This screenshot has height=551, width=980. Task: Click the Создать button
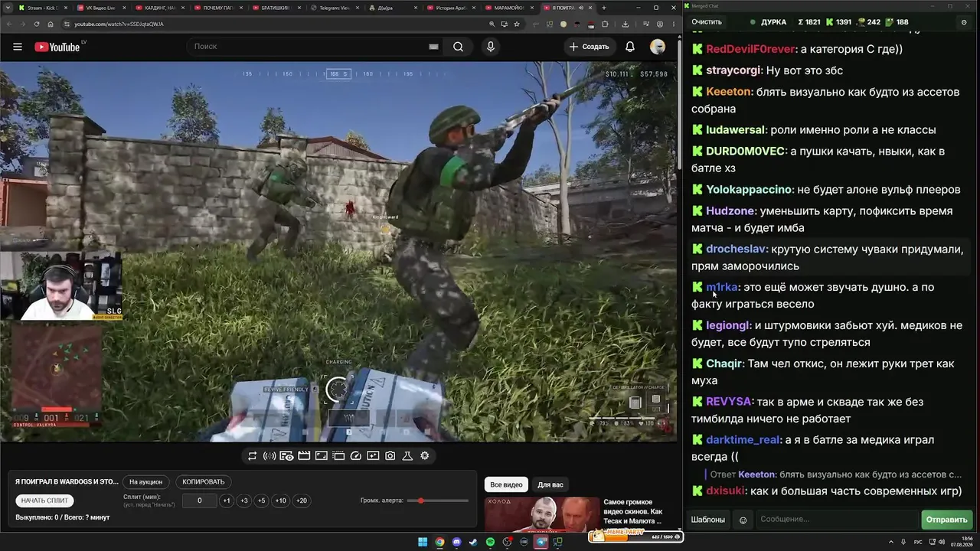coord(589,47)
